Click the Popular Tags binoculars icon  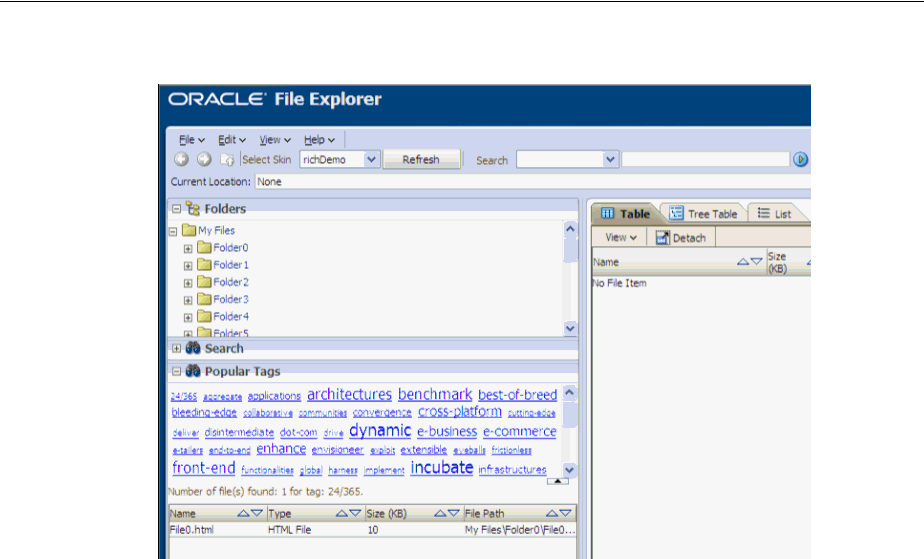[x=193, y=371]
